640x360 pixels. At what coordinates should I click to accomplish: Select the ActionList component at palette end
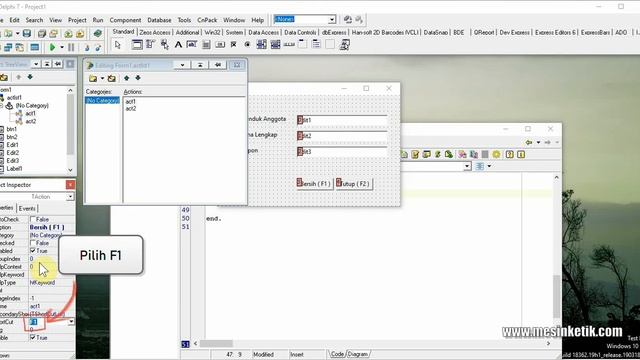pyautogui.click(x=344, y=44)
